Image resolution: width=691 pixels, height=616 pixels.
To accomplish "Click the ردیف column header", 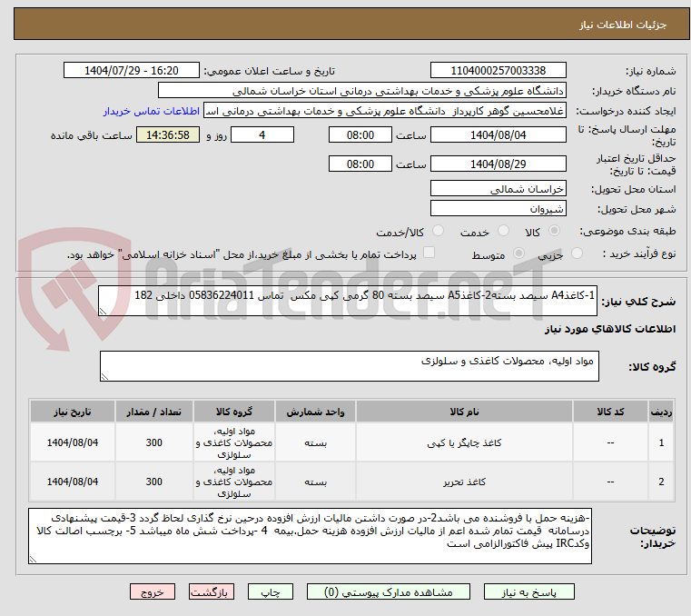I will 661,412.
